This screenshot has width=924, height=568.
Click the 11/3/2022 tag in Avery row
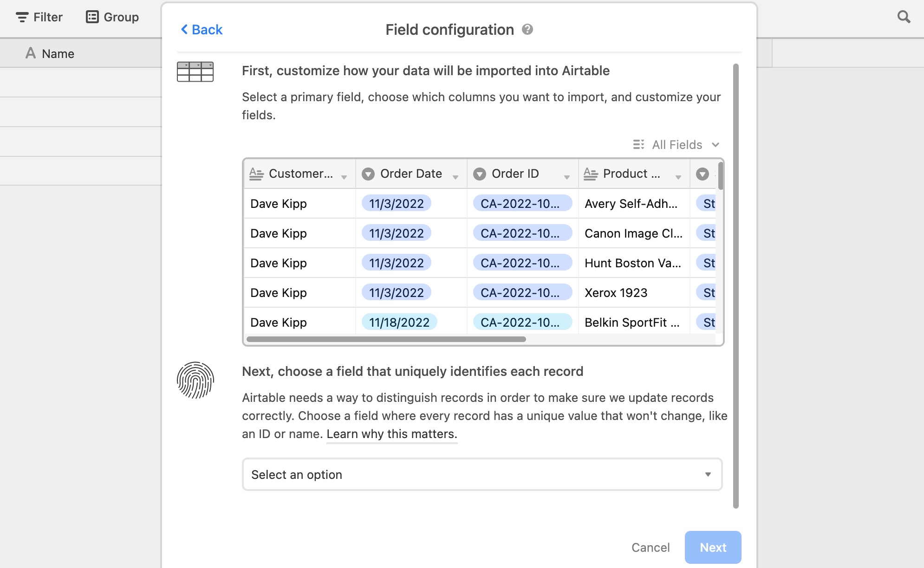[397, 203]
